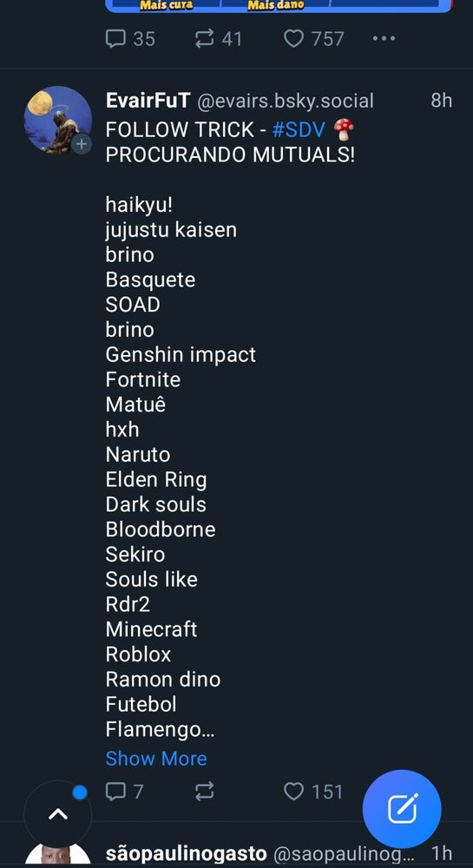Repost the post with 41 reposts
This screenshot has width=473, height=868.
pyautogui.click(x=218, y=39)
